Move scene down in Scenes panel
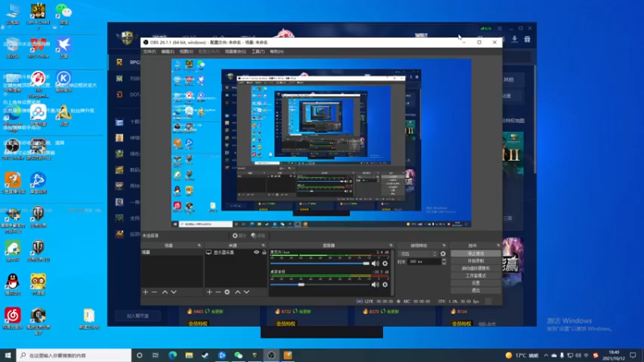Screen dimensions: 644x362 tap(174, 292)
